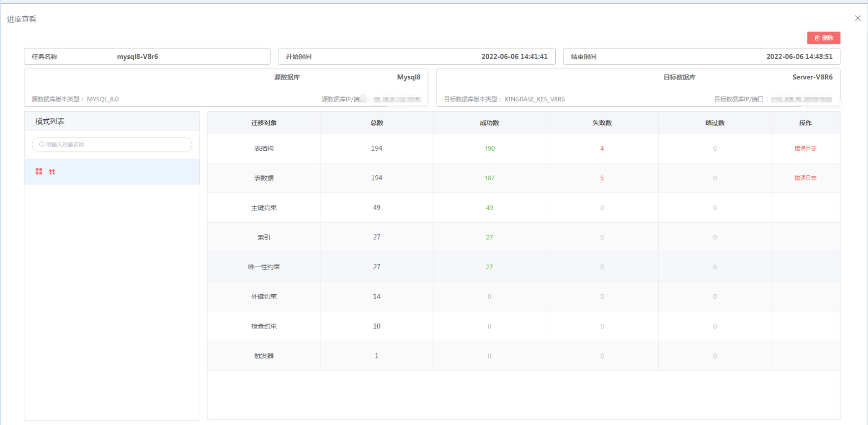Click the 删除 button in the top right

823,38
